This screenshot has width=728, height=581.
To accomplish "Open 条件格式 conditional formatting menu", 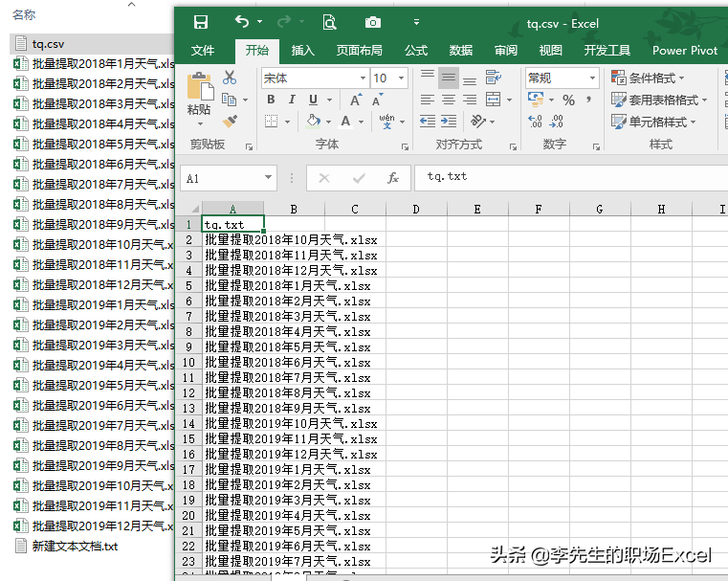I will click(x=648, y=78).
